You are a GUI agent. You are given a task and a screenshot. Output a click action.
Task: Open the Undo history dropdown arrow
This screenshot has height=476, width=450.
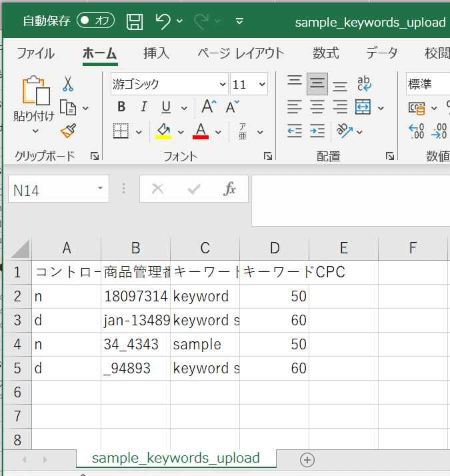pos(180,21)
